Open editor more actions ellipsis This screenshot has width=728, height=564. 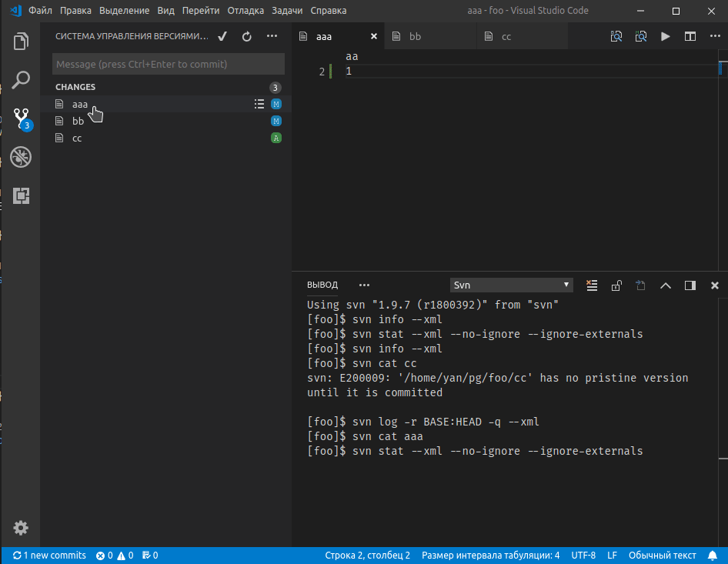coord(715,35)
